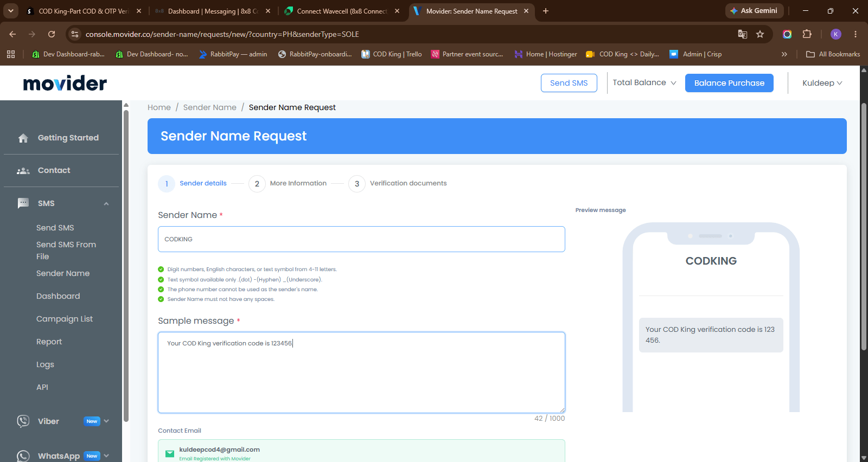Open Logs in sidebar
Viewport: 868px width, 462px height.
45,364
